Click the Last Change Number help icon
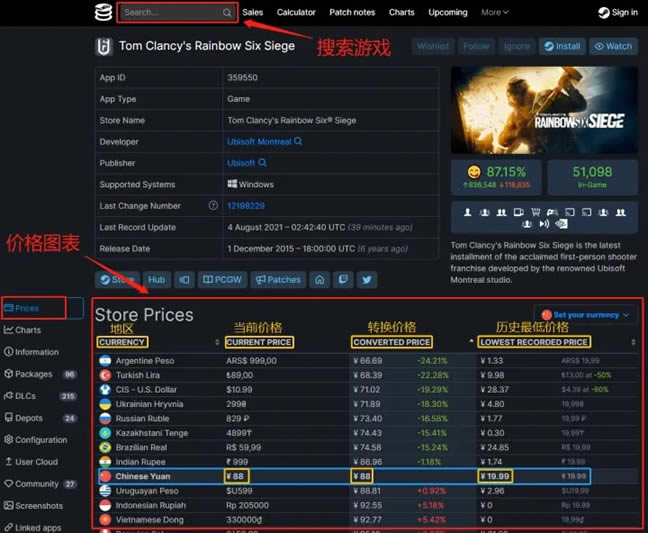This screenshot has height=533, width=648. [213, 205]
